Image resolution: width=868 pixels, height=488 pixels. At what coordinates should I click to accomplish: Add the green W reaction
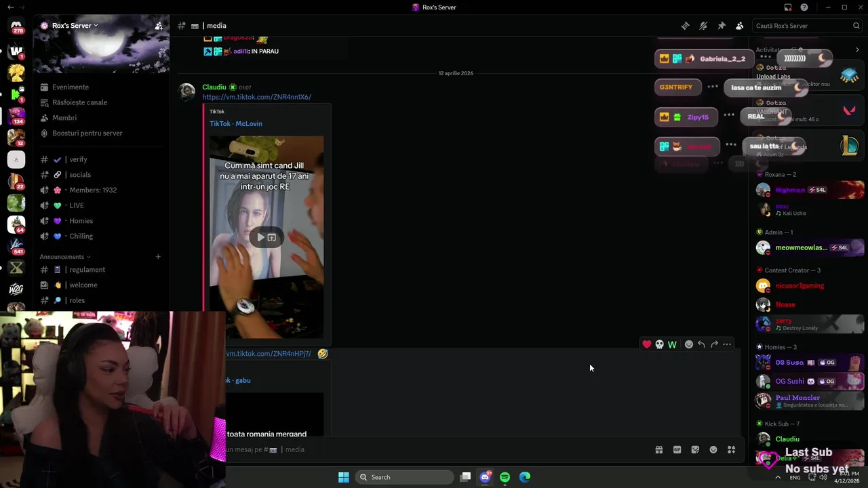672,344
